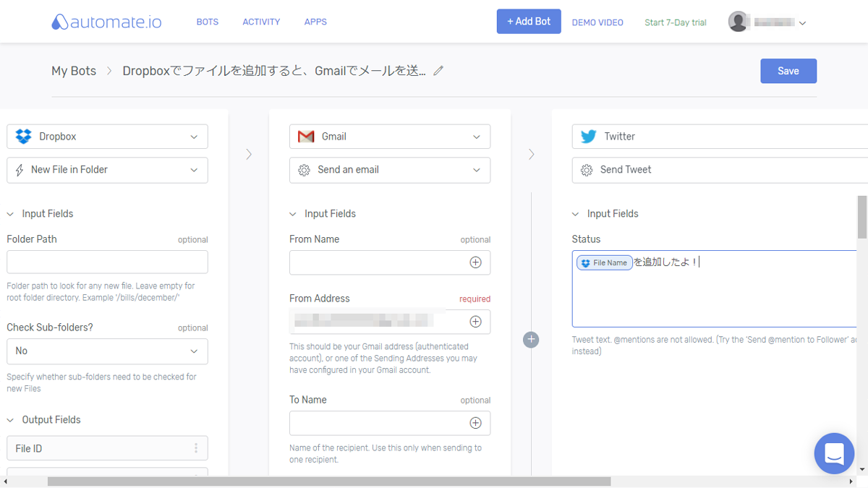Switch to the ACTIVITY section
868x488 pixels.
tap(261, 22)
